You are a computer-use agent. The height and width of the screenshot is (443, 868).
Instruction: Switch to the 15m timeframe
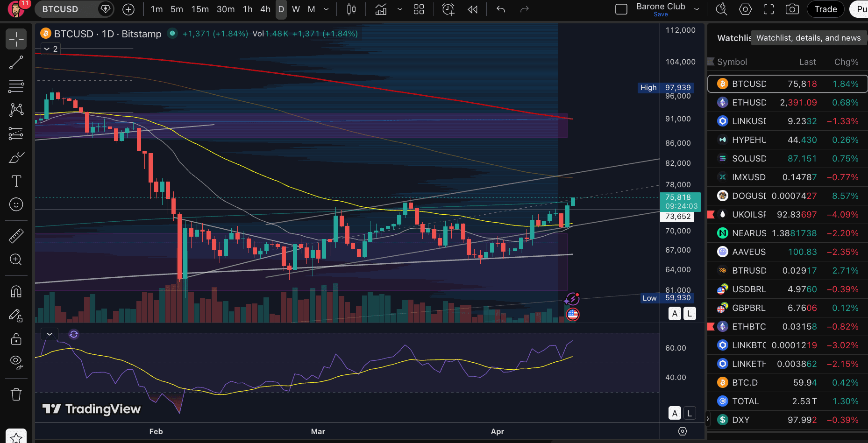(x=200, y=9)
